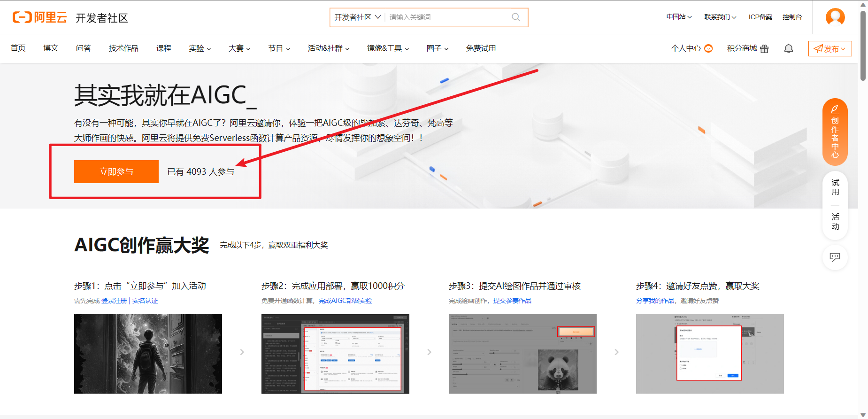The height and width of the screenshot is (419, 868).
Task: Open the notification bell
Action: tap(789, 48)
